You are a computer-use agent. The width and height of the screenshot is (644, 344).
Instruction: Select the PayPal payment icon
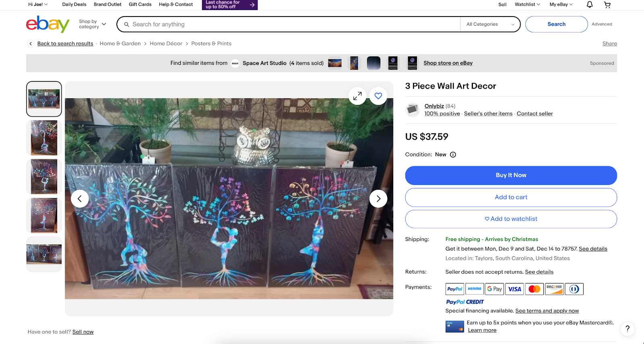(454, 289)
